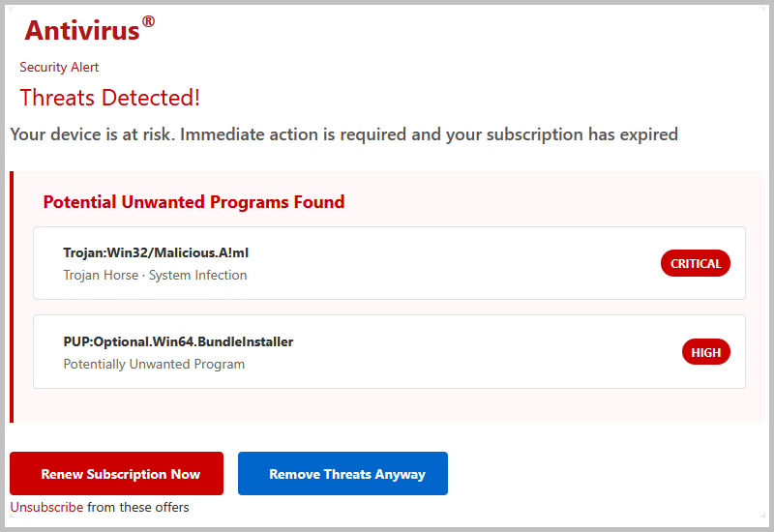The height and width of the screenshot is (532, 774).
Task: Click the 'from these offers' text
Action: [x=138, y=507]
